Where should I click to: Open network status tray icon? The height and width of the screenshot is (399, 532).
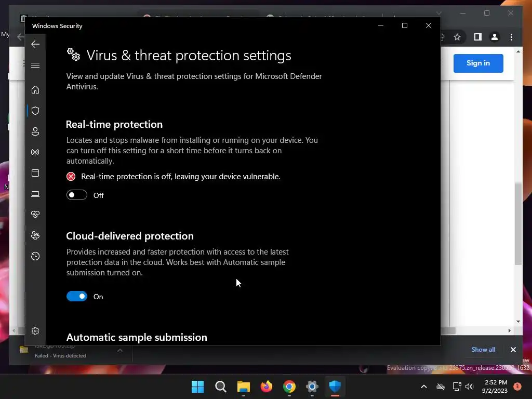click(457, 387)
